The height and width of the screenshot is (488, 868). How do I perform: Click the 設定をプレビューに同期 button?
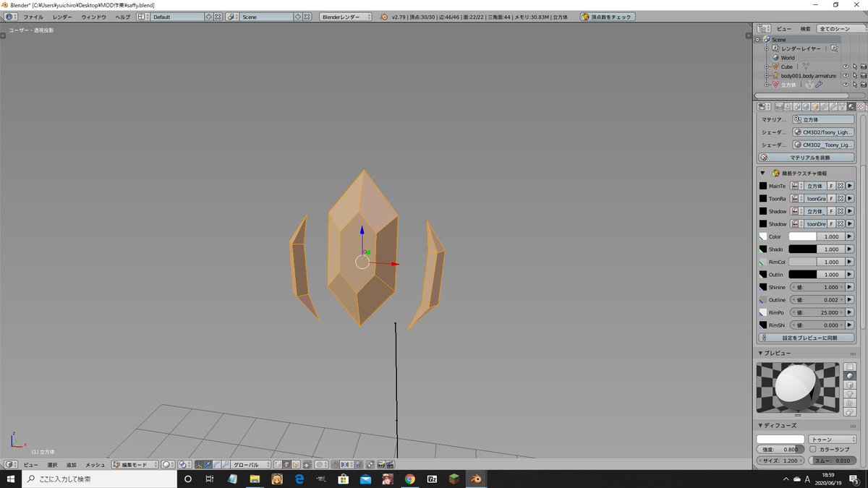pyautogui.click(x=806, y=338)
